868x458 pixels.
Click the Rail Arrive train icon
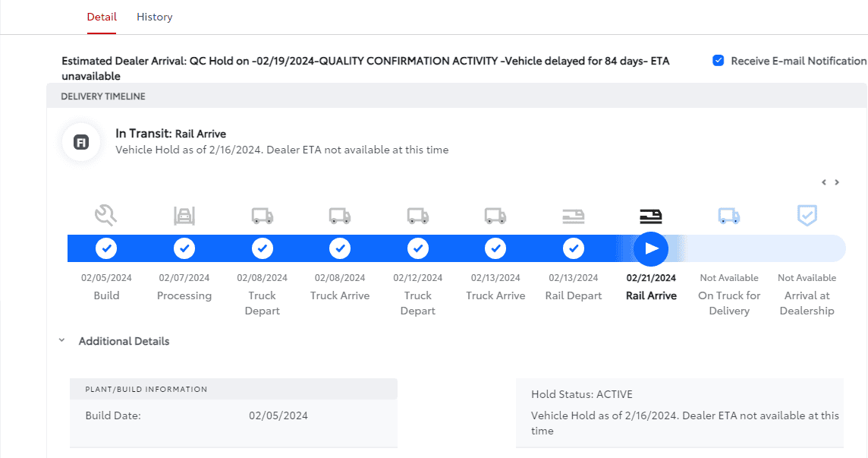tap(651, 216)
